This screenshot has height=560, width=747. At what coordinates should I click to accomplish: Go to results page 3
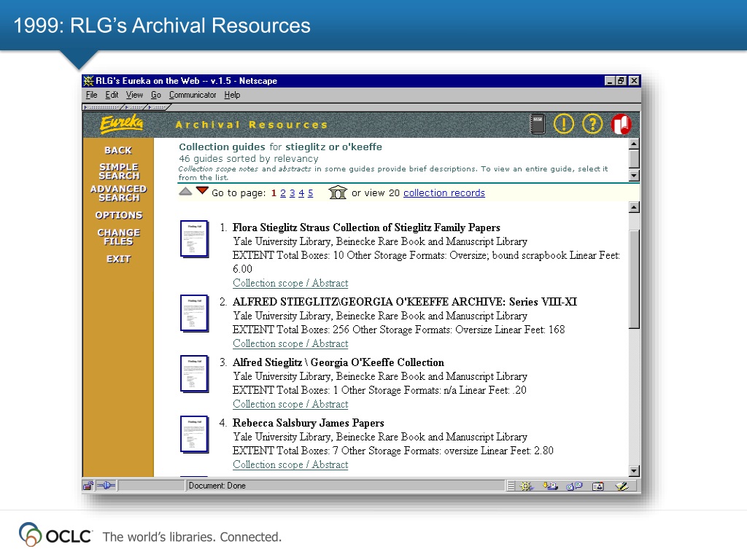coord(292,192)
